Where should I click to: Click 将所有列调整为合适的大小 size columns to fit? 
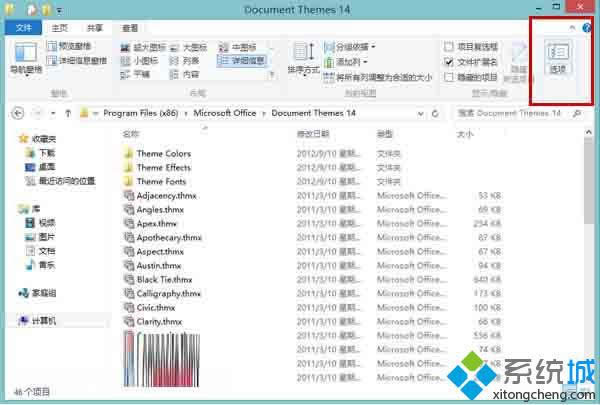pos(378,77)
